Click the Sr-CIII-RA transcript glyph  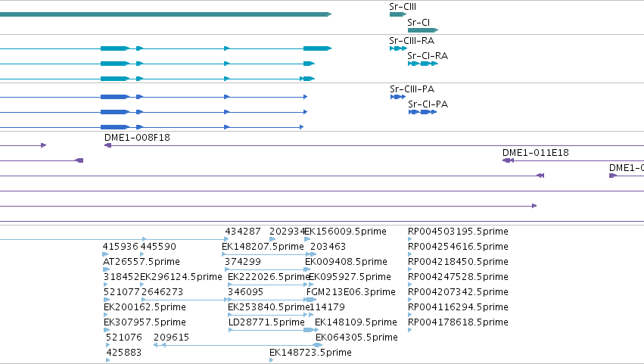click(x=398, y=48)
